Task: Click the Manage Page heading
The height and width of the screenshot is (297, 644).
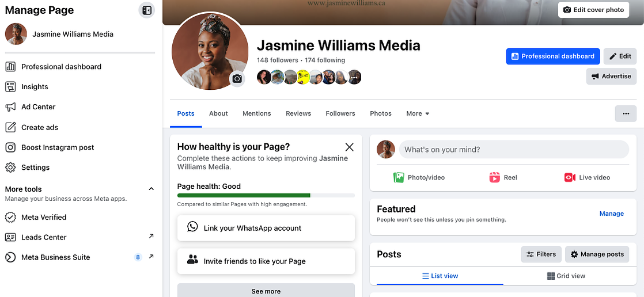Action: [x=39, y=10]
